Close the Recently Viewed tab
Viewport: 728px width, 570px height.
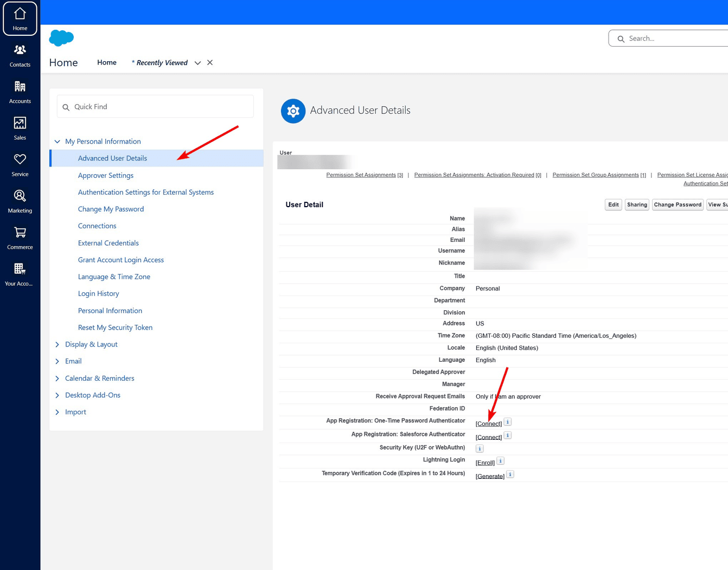coord(210,63)
